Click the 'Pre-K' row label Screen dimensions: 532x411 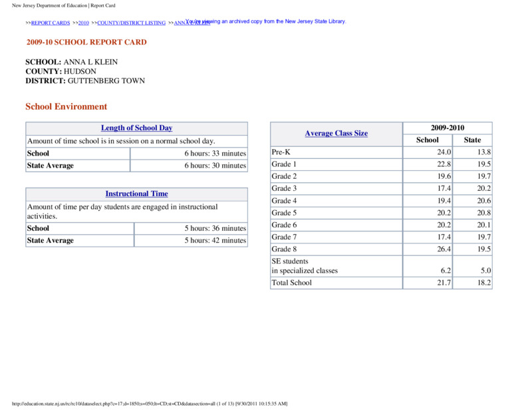(x=281, y=152)
